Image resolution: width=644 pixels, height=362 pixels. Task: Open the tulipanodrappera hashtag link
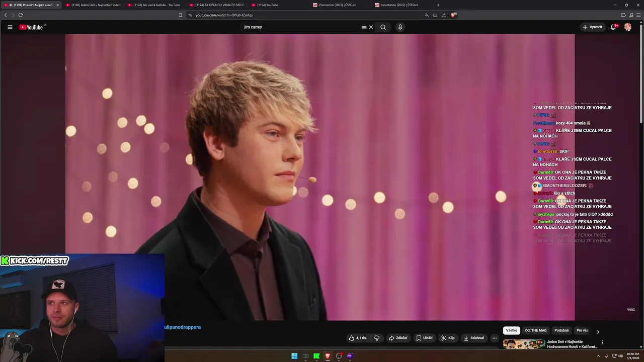tap(182, 327)
